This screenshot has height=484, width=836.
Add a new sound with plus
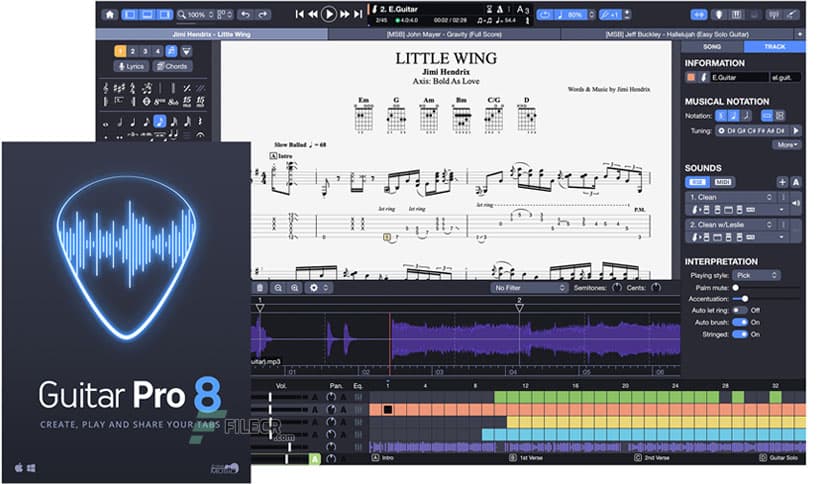coord(782,182)
